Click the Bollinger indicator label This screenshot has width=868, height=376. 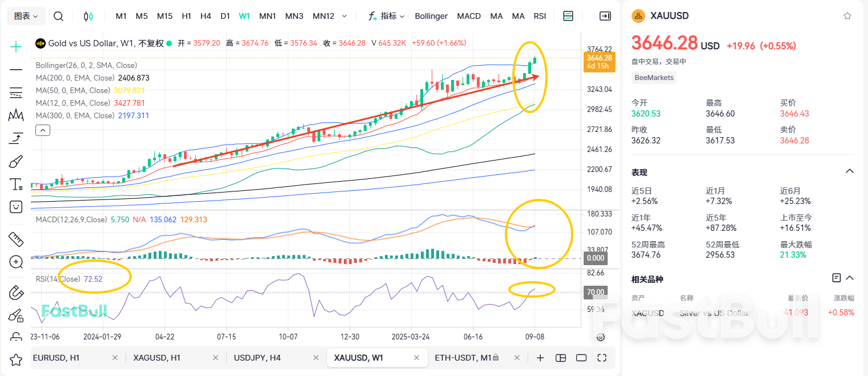point(431,16)
